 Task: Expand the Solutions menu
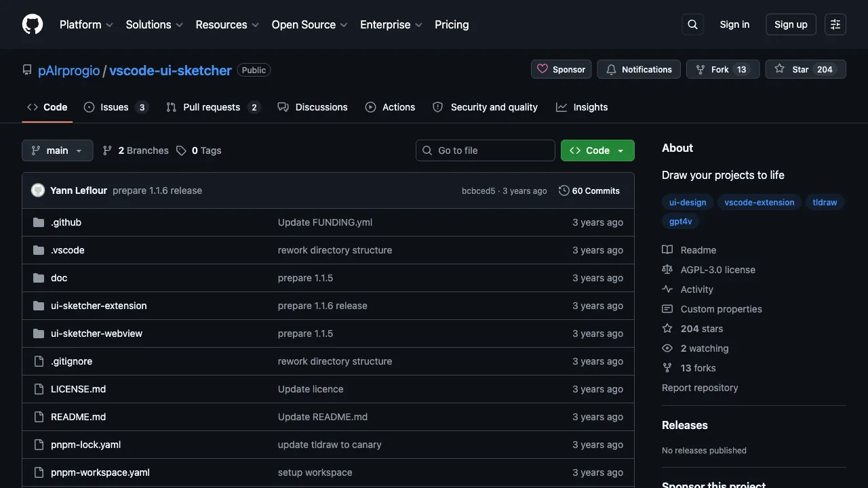pyautogui.click(x=155, y=24)
